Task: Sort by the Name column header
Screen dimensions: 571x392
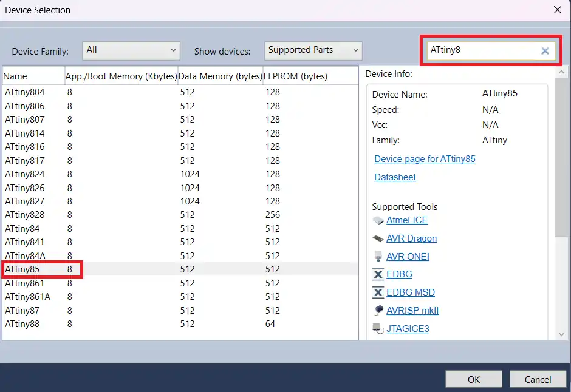Action: pyautogui.click(x=33, y=76)
